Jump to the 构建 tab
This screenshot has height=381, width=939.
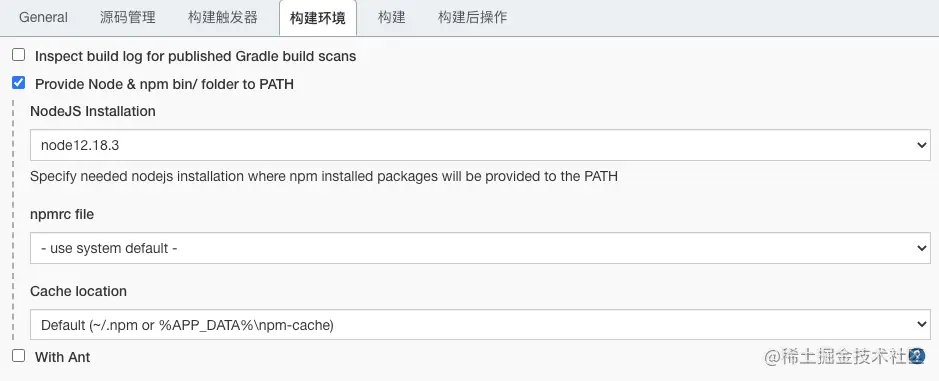click(392, 17)
